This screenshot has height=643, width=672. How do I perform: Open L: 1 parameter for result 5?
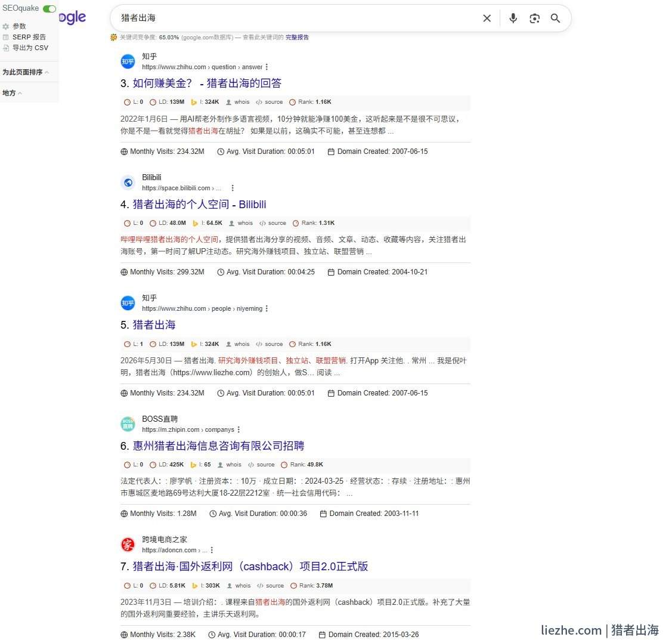coord(134,344)
